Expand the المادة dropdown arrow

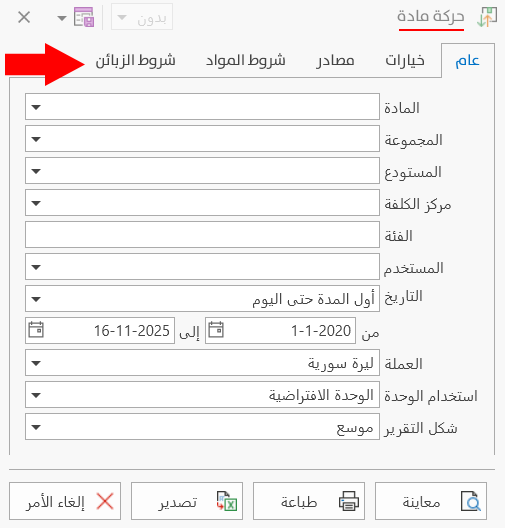36,107
